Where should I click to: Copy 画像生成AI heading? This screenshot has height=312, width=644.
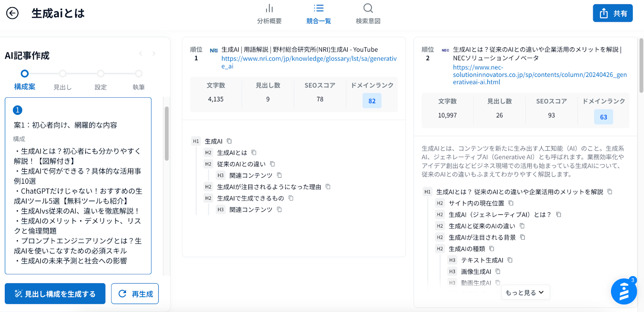pos(497,271)
